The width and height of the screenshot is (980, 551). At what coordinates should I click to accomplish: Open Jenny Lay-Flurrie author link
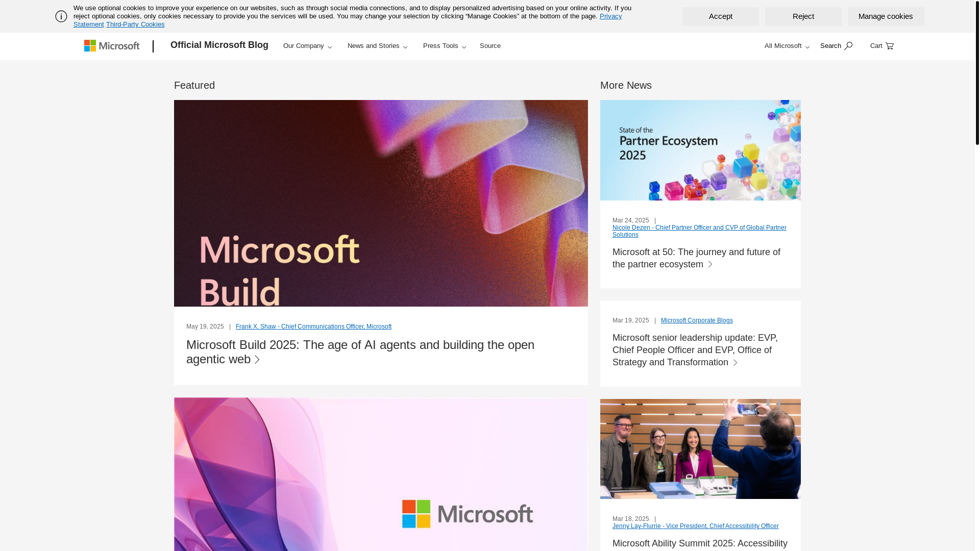696,526
